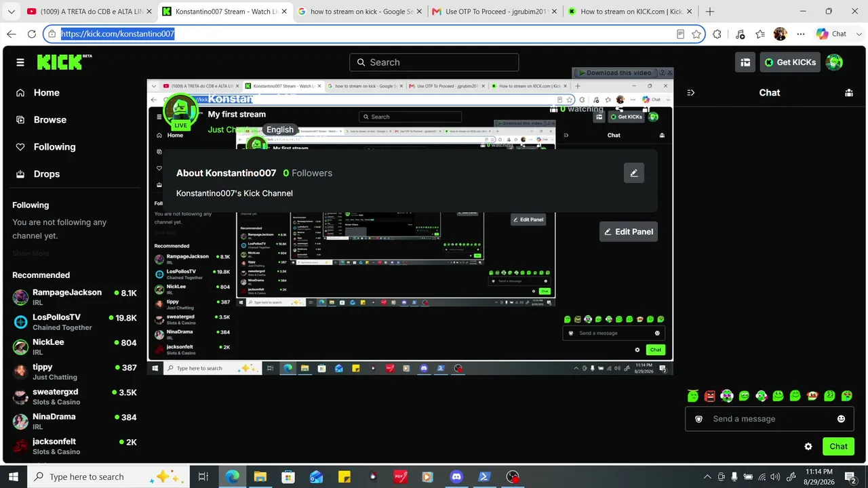This screenshot has height=488, width=868.
Task: Open the Kick user avatar menu
Action: click(x=834, y=62)
